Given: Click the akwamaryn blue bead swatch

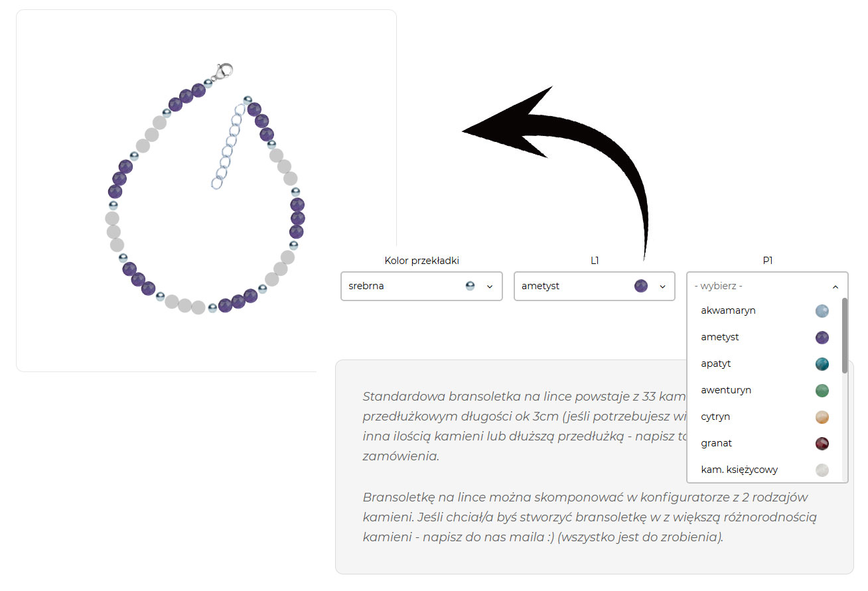Looking at the screenshot, I should tap(822, 310).
